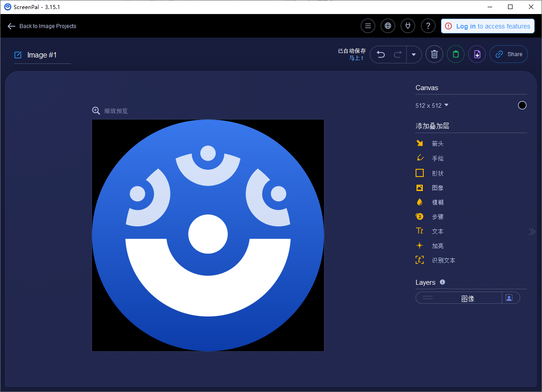
Task: Click the Share button
Action: pos(508,54)
